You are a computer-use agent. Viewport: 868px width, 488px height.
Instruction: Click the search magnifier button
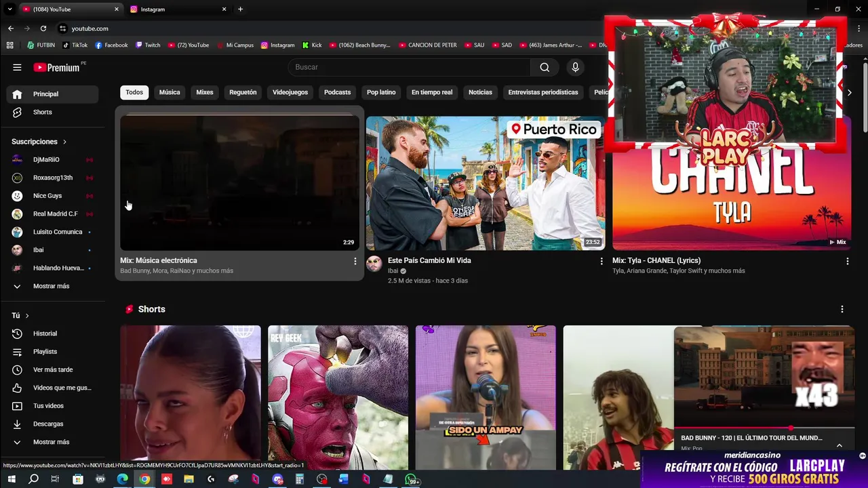tap(545, 67)
